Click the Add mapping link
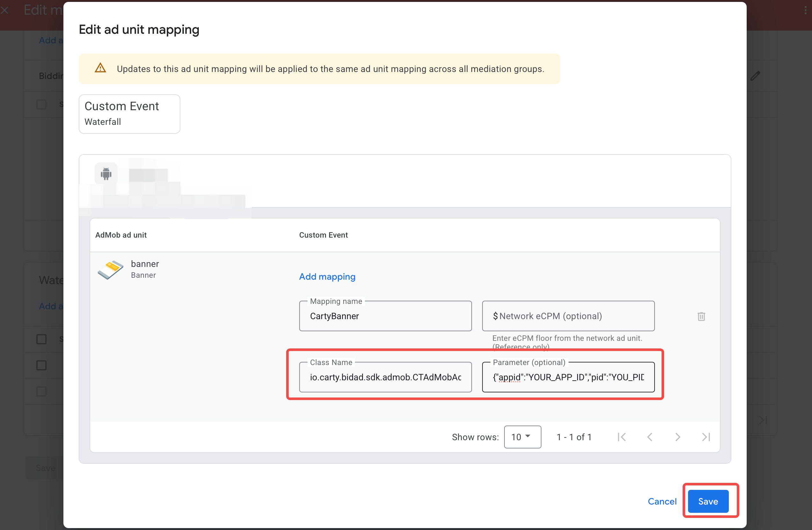Screen dimensions: 812x530 [x=327, y=276]
